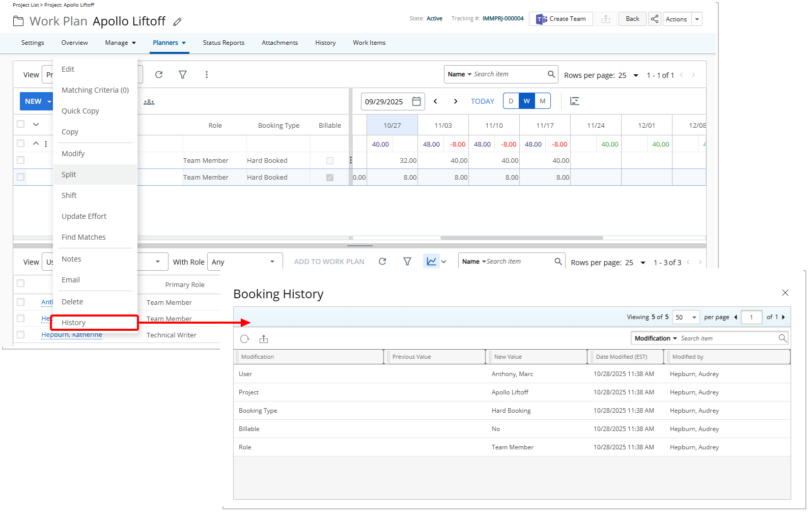Click the Actions button

pos(677,19)
